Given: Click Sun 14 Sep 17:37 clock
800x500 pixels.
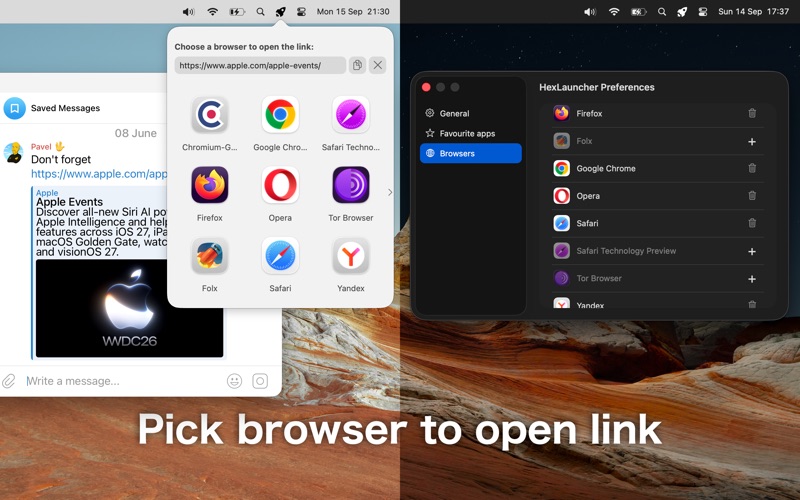Looking at the screenshot, I should pos(754,11).
